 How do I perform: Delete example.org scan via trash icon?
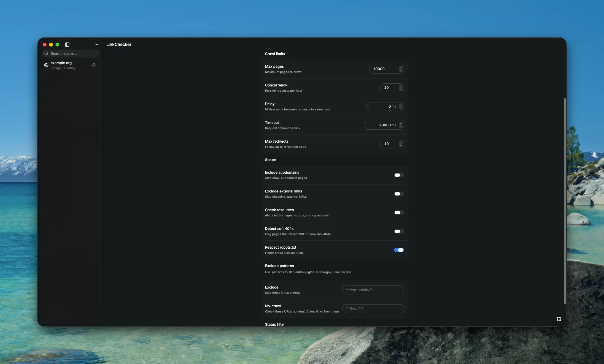tap(94, 65)
